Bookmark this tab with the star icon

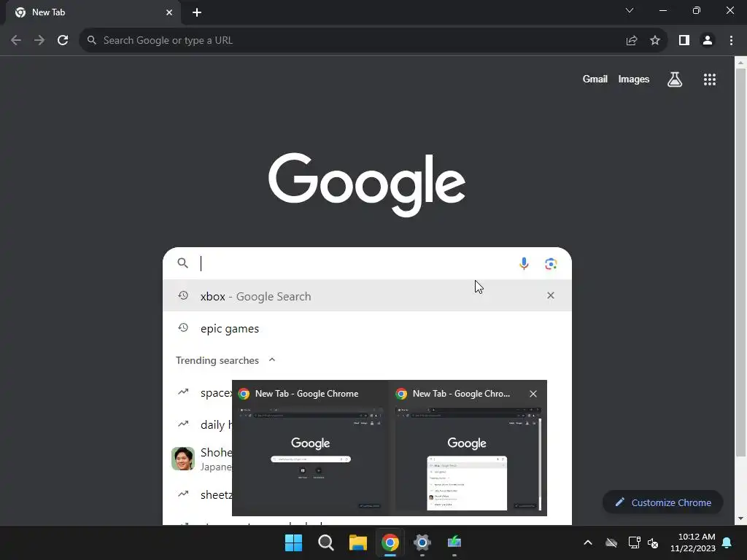tap(655, 41)
